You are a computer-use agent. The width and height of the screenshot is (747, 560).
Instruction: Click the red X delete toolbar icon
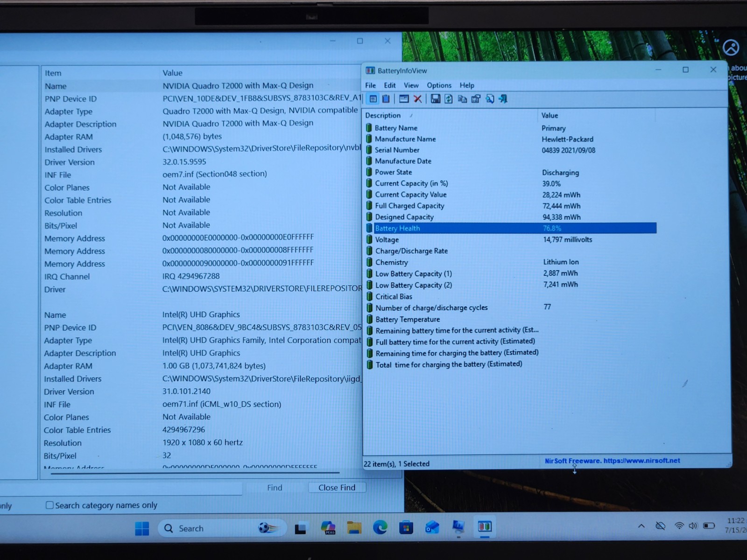418,99
